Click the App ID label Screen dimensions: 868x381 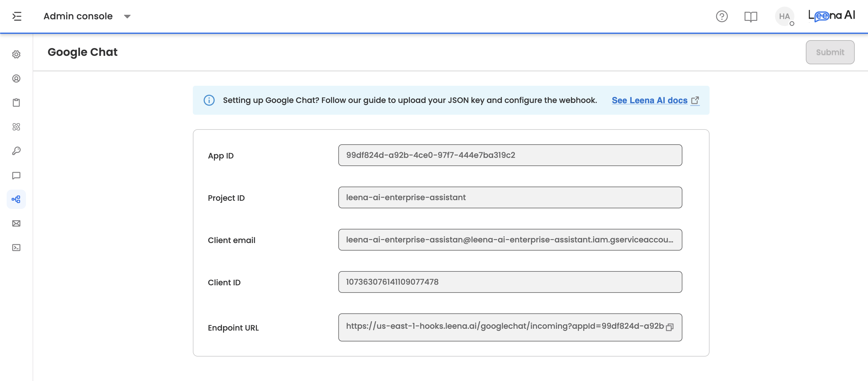221,156
